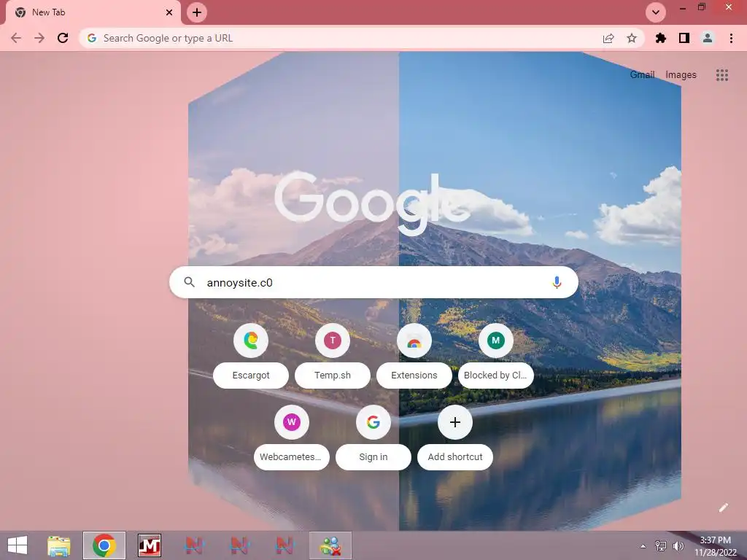
Task: Click the Temp.sh label
Action: click(x=333, y=376)
